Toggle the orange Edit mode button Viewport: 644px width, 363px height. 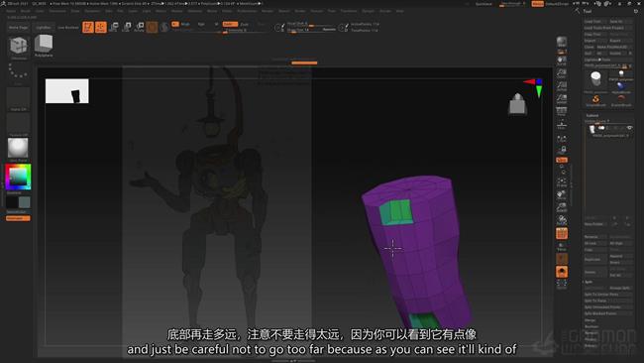pos(88,27)
